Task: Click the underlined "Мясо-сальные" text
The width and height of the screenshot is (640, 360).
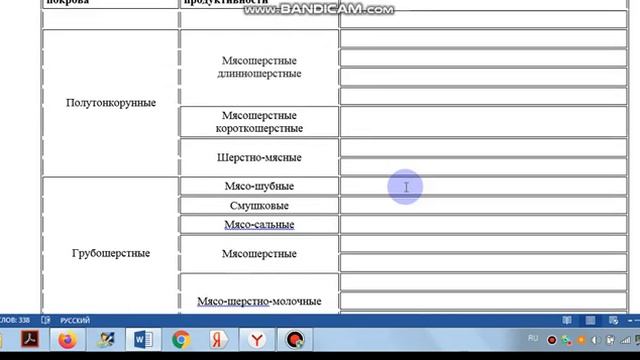Action: [259, 224]
